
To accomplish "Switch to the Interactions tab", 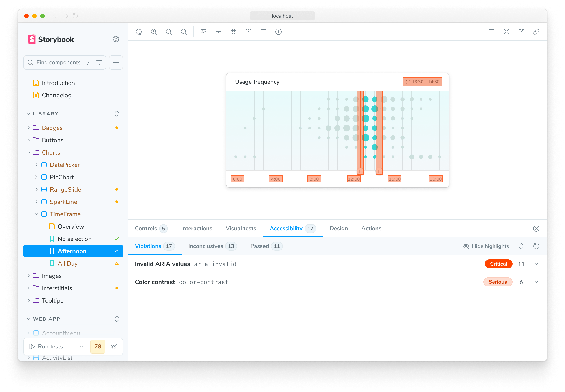I will (197, 228).
